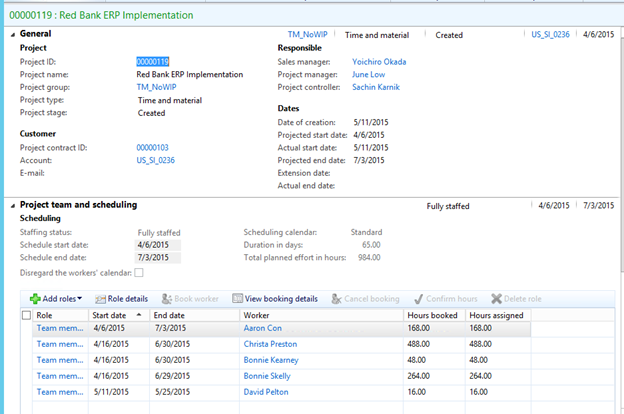Click the Hours booked 488.00 cell
624x414 pixels.
click(435, 344)
